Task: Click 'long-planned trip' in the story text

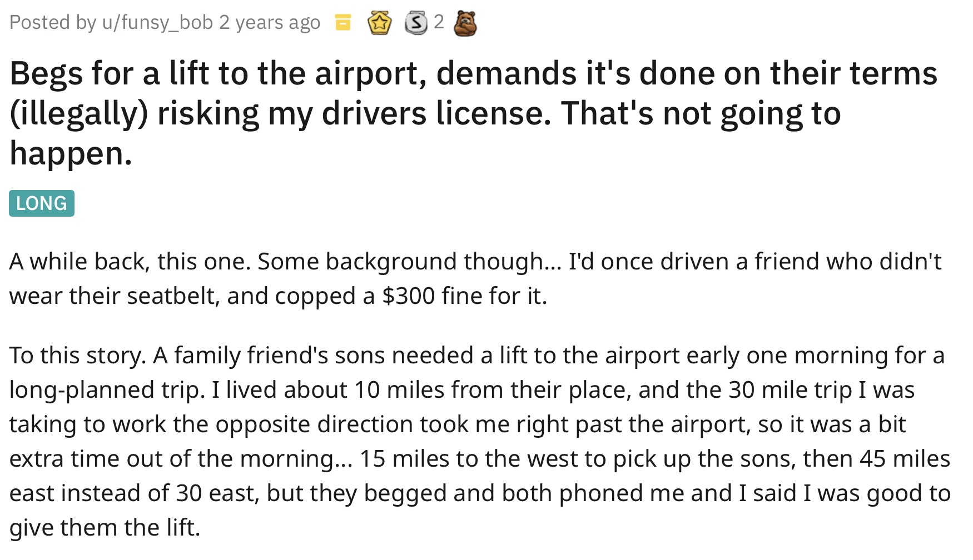Action: [106, 390]
